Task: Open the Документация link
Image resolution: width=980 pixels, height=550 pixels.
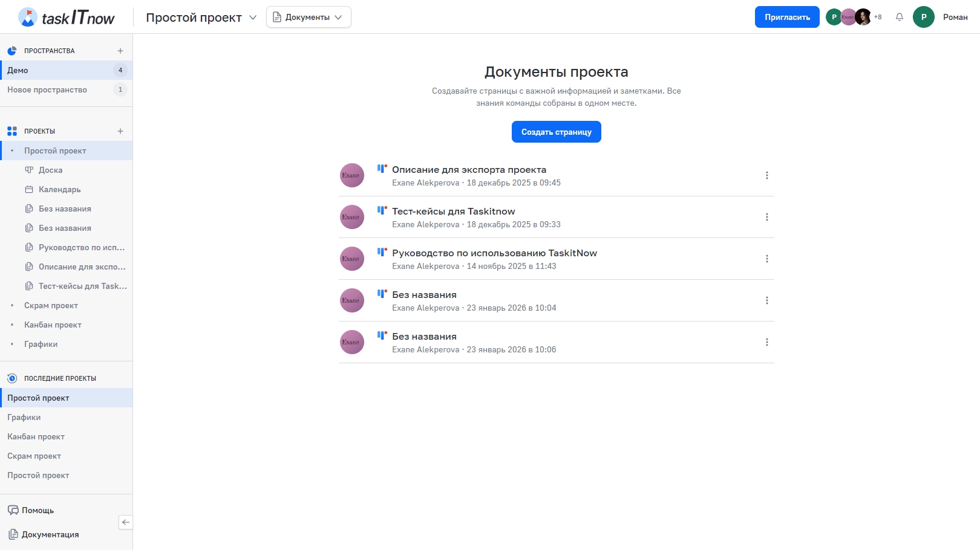Action: click(x=50, y=534)
